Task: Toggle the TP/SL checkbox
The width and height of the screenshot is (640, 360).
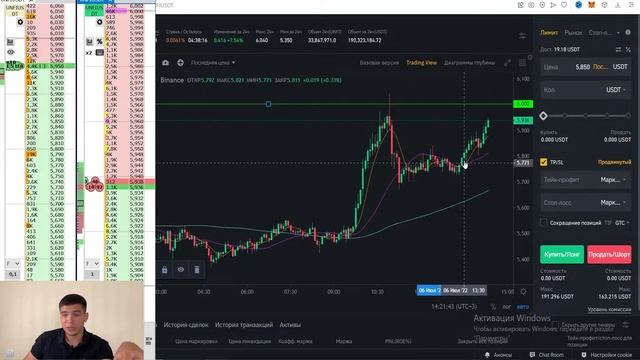Action: pos(543,162)
